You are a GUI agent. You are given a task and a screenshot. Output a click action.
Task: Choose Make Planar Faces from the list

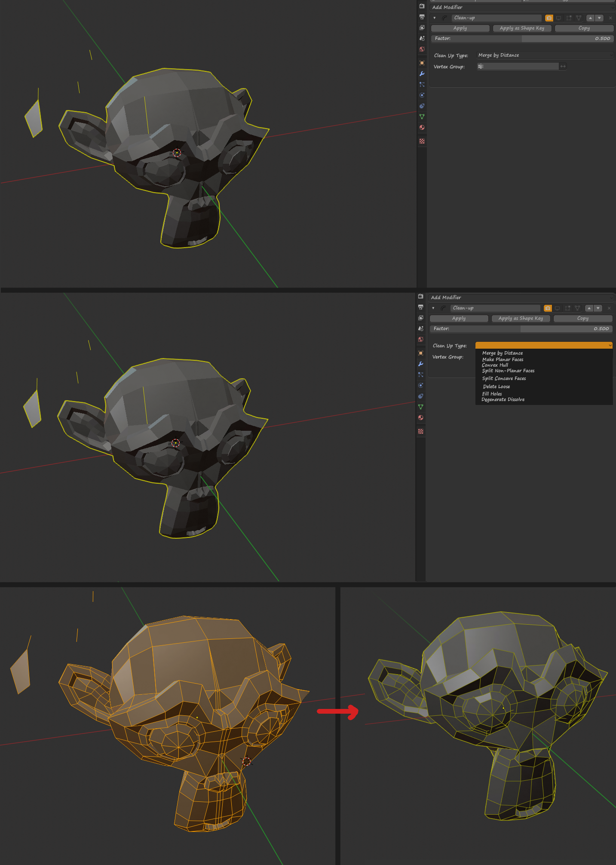click(503, 359)
